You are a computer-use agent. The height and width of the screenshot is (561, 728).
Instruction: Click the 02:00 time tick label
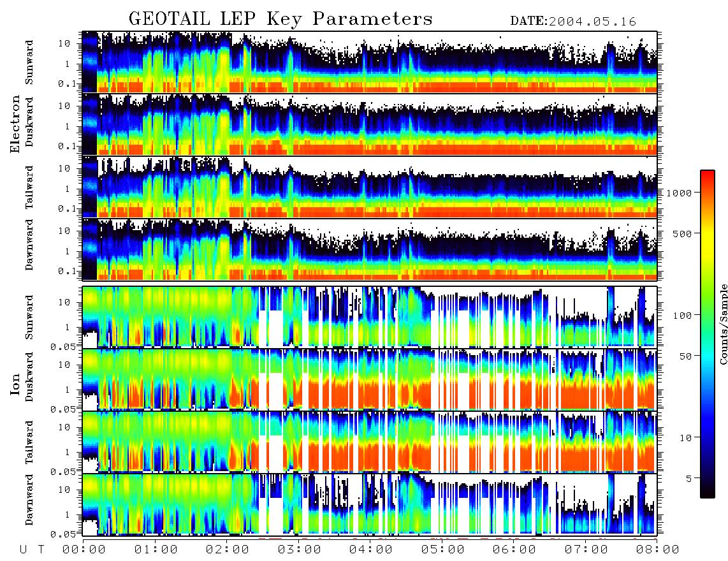(x=227, y=550)
